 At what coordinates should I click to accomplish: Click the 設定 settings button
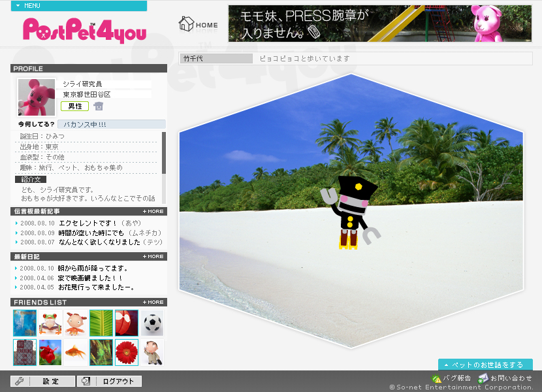pos(43,381)
